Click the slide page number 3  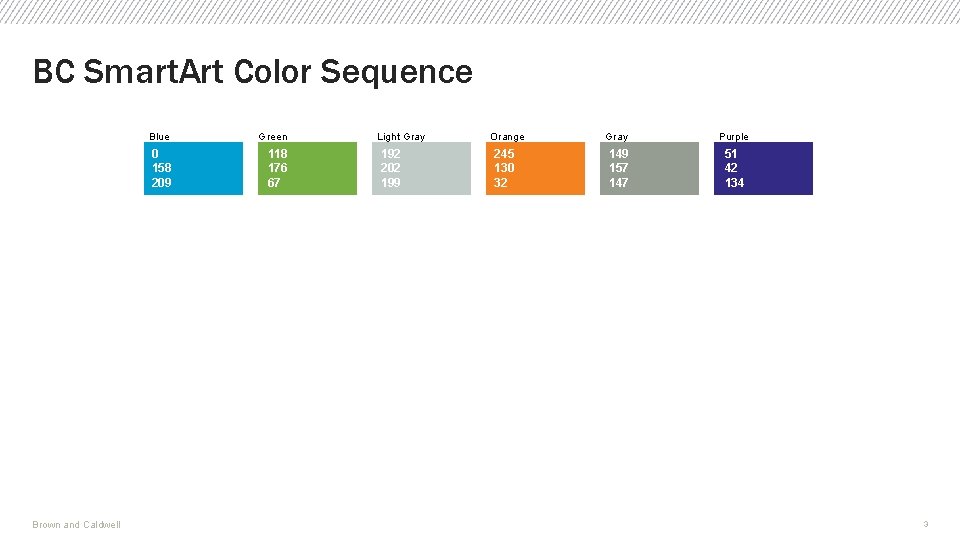926,524
